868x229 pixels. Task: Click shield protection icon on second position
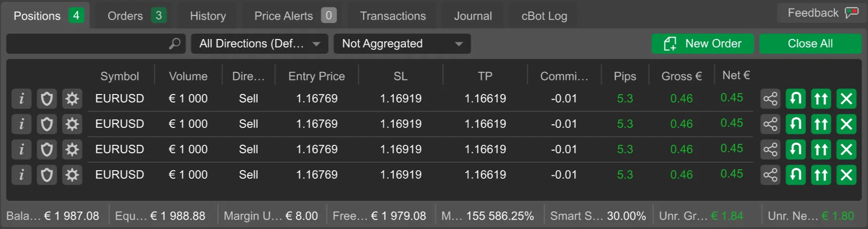tap(47, 124)
